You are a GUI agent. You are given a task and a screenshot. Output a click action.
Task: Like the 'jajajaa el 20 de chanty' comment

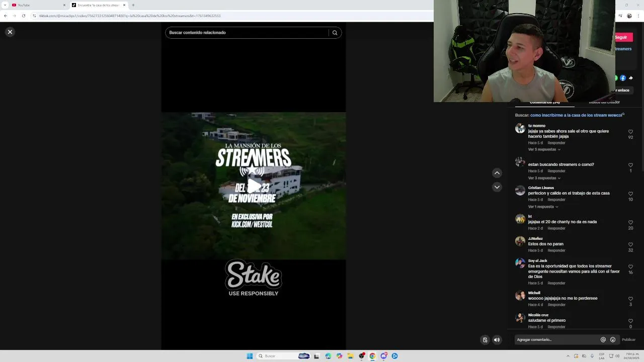click(x=630, y=222)
